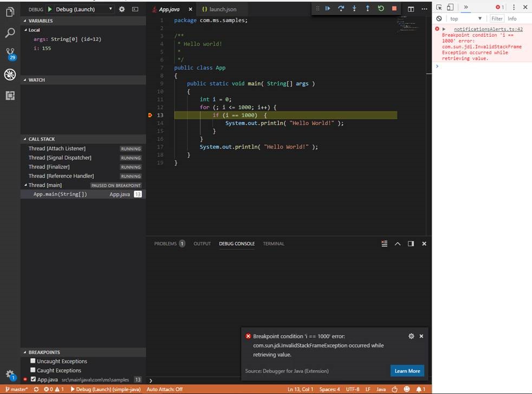The width and height of the screenshot is (532, 394).
Task: Dismiss the breakpoint error notification
Action: pos(421,336)
